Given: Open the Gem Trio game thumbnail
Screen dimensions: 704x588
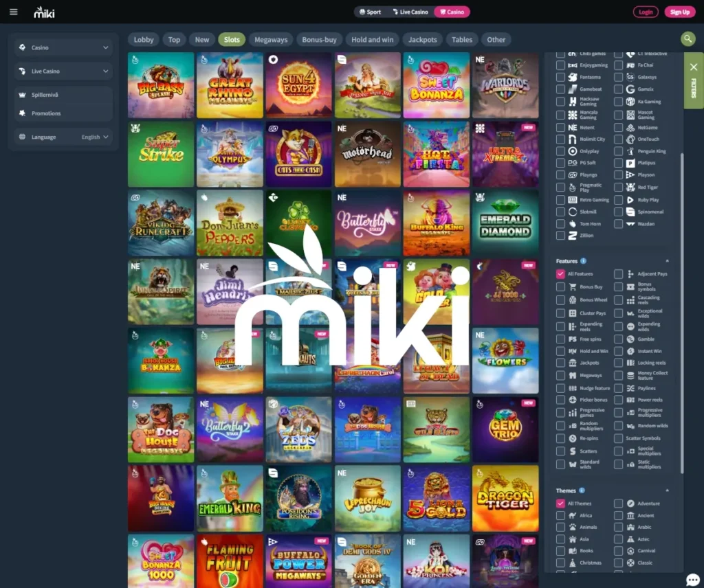Looking at the screenshot, I should [505, 429].
